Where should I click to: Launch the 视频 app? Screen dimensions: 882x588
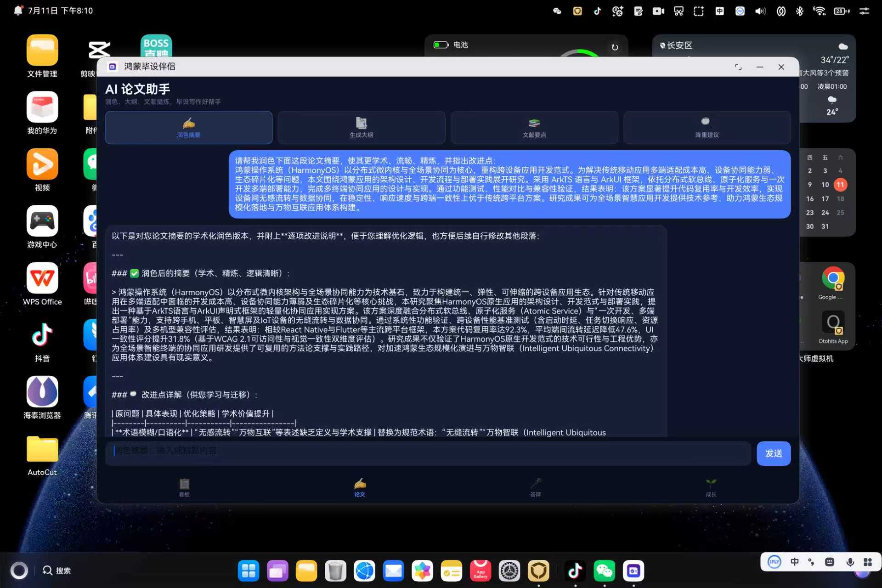tap(42, 170)
